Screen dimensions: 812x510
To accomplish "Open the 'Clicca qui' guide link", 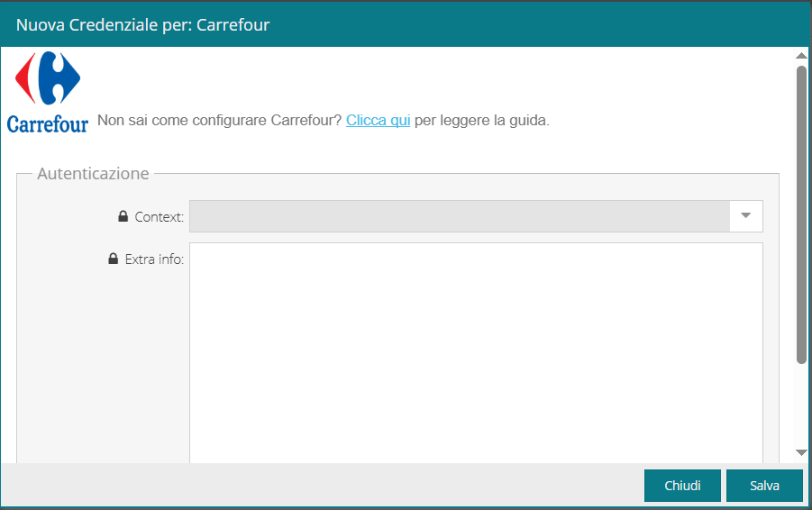I will [x=378, y=120].
